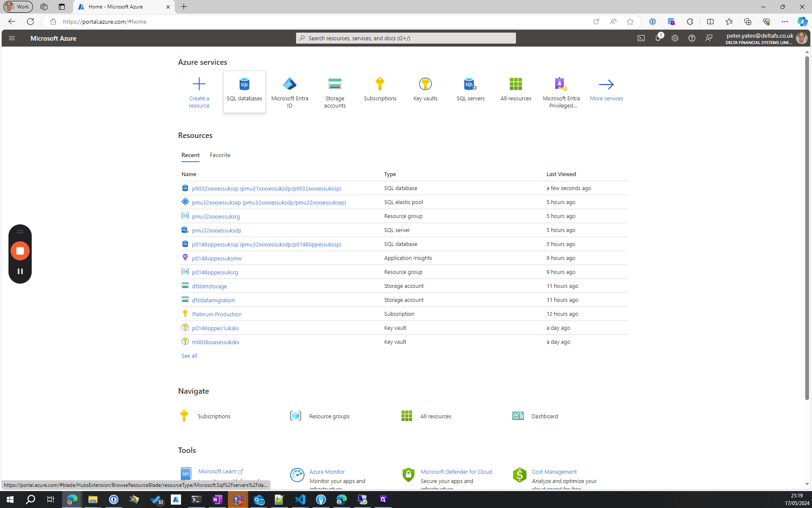Image resolution: width=812 pixels, height=508 pixels.
Task: Open Copilot sidebar icon
Action: (x=802, y=22)
